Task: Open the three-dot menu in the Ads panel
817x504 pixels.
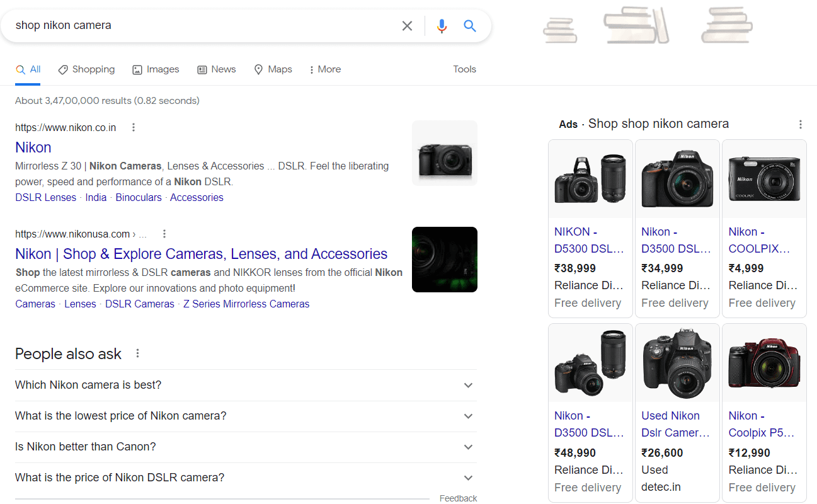Action: (x=800, y=124)
